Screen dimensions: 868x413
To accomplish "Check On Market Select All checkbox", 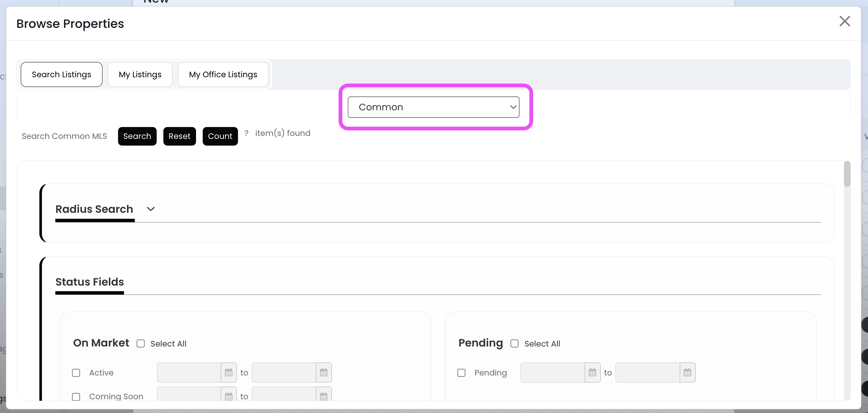I will (141, 344).
